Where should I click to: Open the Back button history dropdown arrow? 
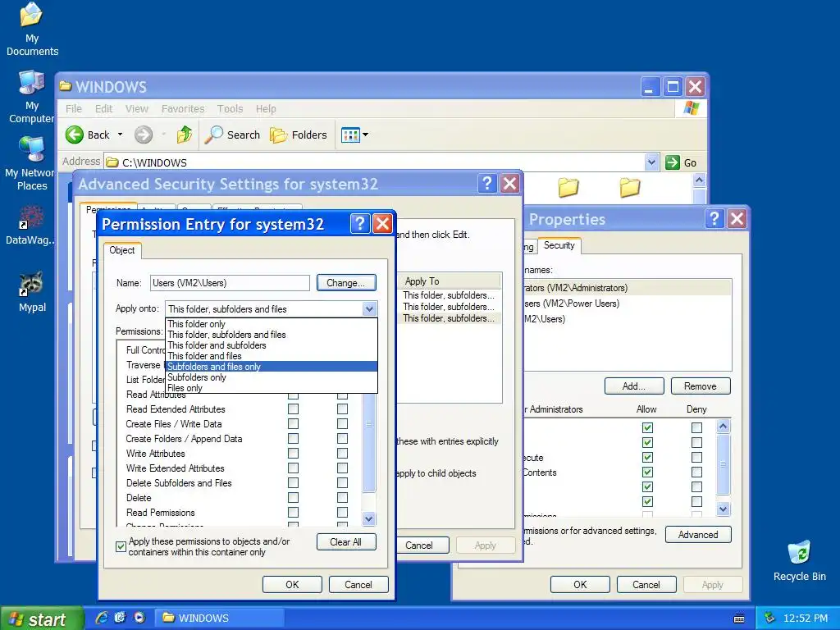tap(120, 135)
